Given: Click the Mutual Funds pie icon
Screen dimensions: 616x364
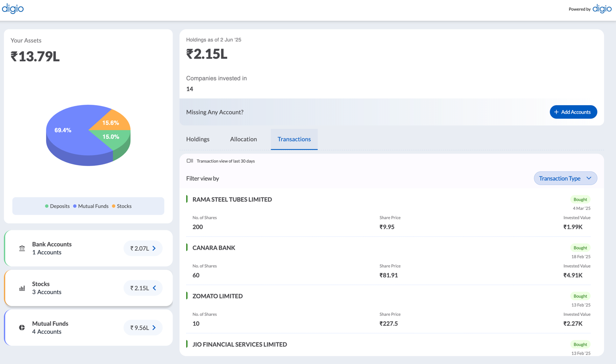Looking at the screenshot, I should point(22,328).
